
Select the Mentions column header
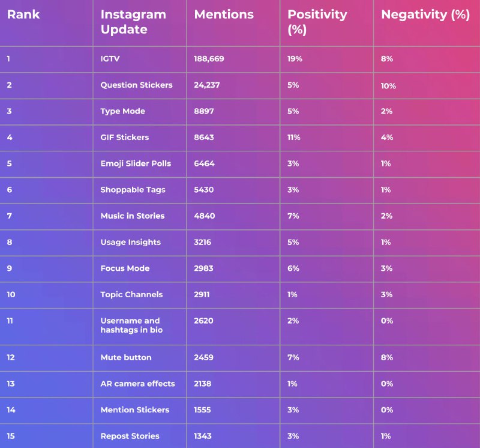tap(224, 14)
